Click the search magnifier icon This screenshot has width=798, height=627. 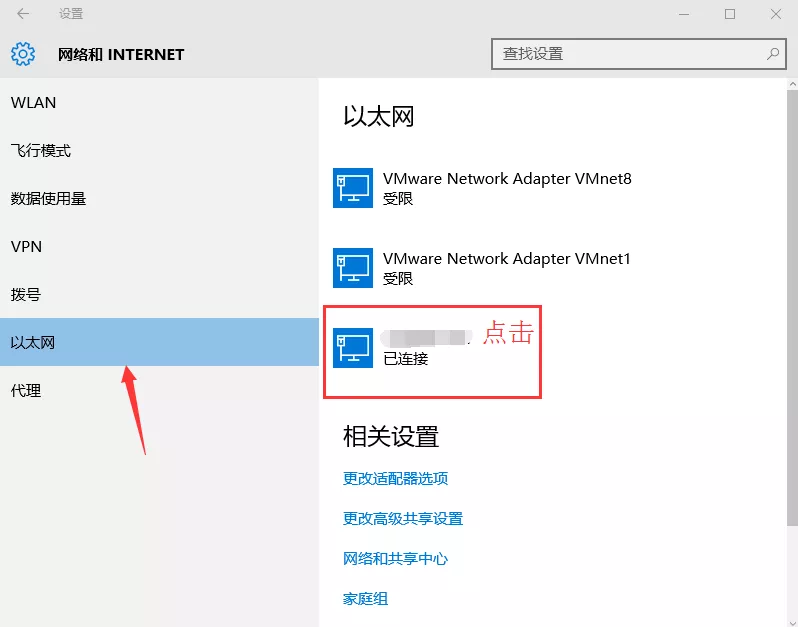772,54
